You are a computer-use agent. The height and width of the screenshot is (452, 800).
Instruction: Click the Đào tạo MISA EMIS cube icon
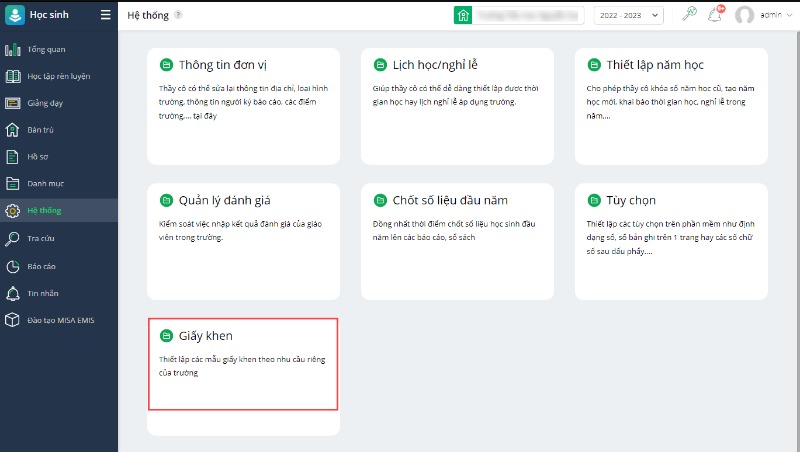(x=12, y=320)
